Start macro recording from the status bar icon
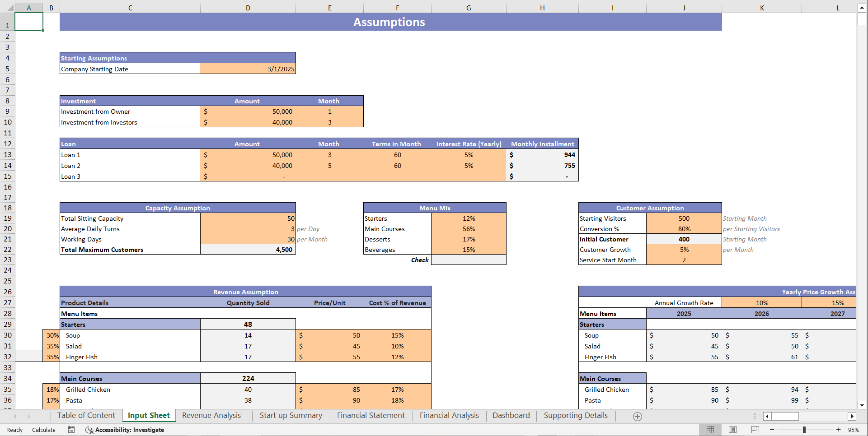This screenshot has width=868, height=436. coord(71,430)
